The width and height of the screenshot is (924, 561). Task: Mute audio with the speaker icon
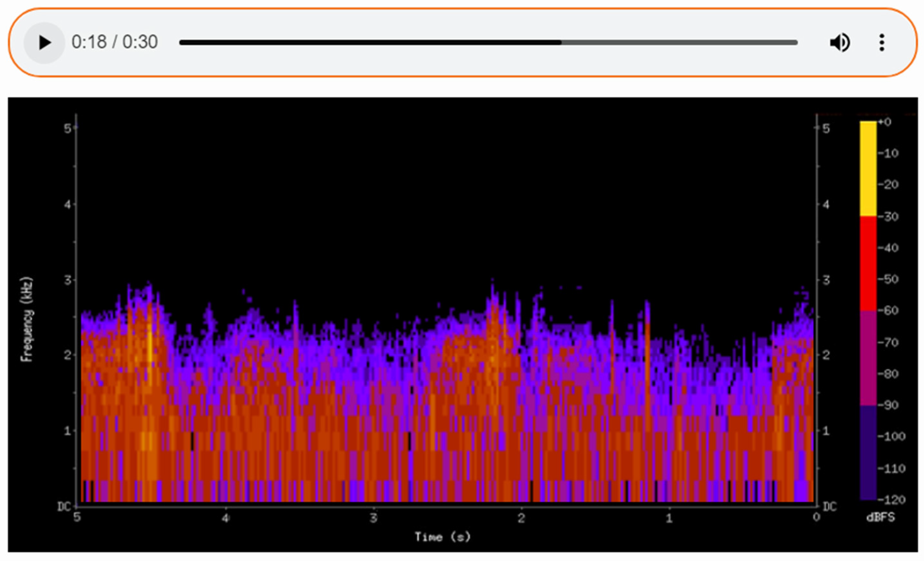tap(840, 42)
